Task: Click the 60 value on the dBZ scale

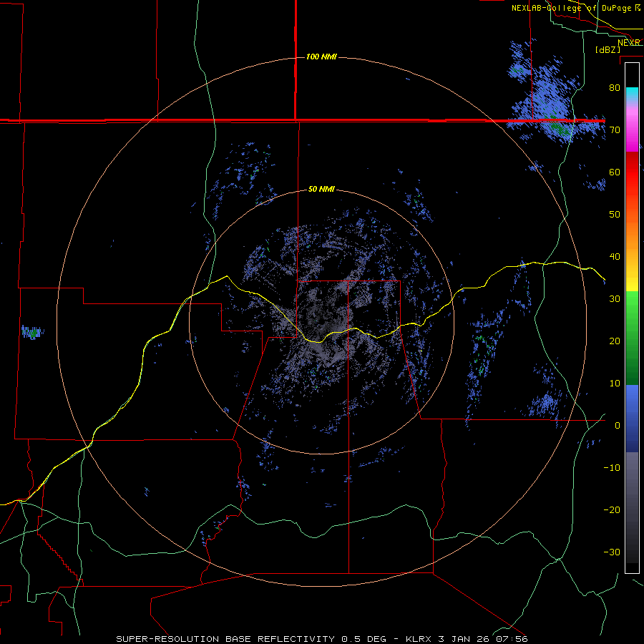Action: tap(615, 172)
